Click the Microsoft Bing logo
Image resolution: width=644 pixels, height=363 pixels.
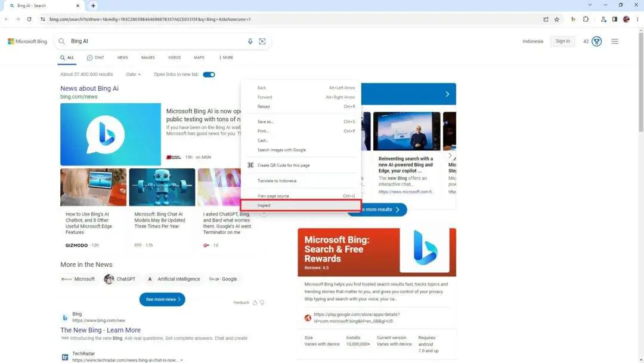click(x=27, y=41)
